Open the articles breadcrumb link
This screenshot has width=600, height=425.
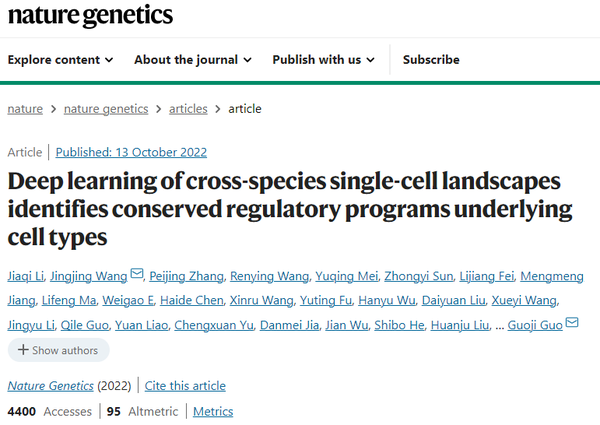[x=189, y=108]
